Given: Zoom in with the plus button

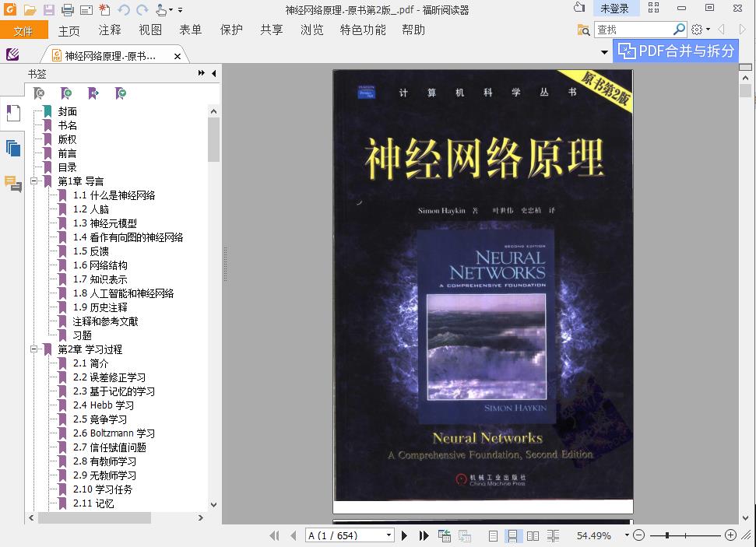Looking at the screenshot, I should coord(731,535).
